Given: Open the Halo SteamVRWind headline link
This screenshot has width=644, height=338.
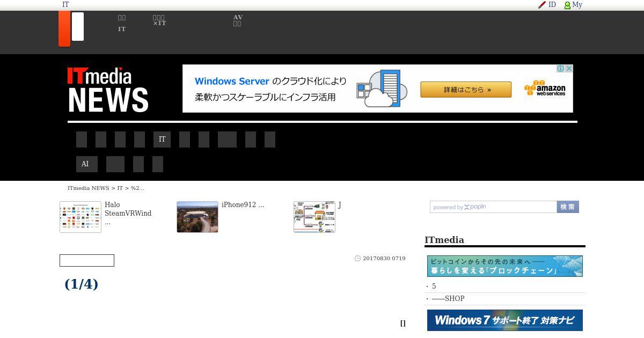Looking at the screenshot, I should 128,213.
